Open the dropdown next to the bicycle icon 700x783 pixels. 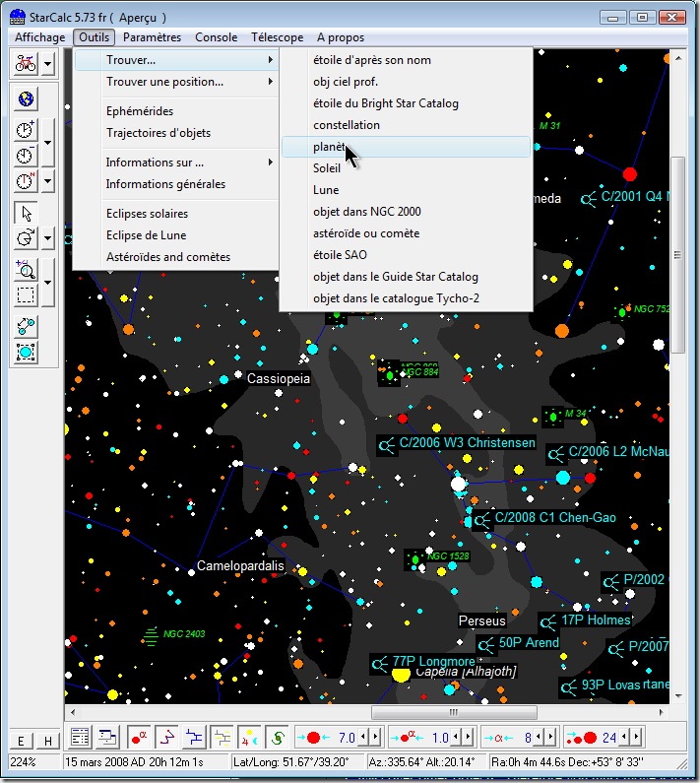click(x=48, y=63)
